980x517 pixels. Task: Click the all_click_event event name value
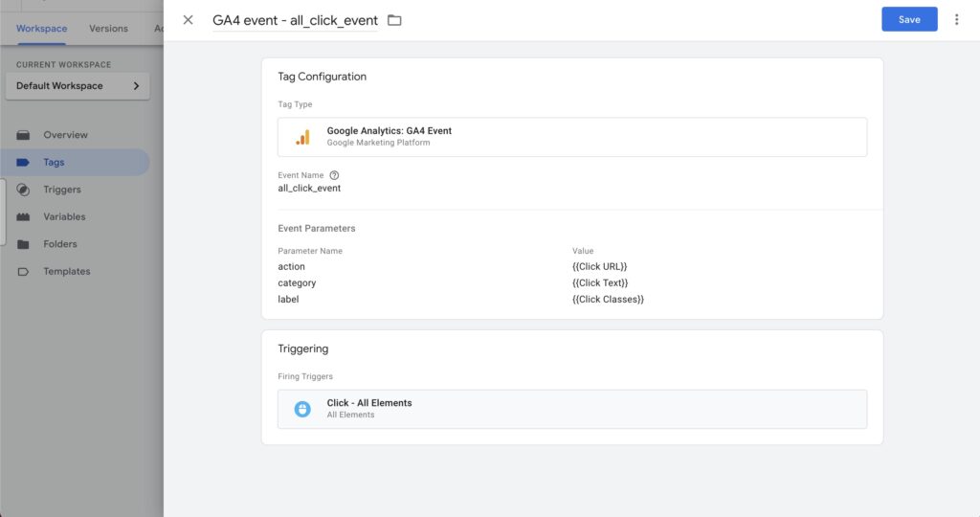coord(309,189)
